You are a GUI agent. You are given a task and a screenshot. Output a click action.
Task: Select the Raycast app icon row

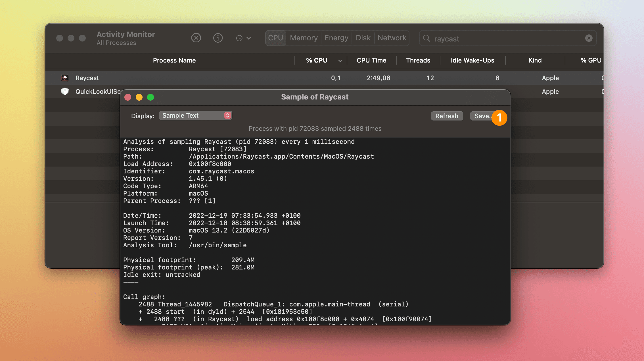point(65,78)
